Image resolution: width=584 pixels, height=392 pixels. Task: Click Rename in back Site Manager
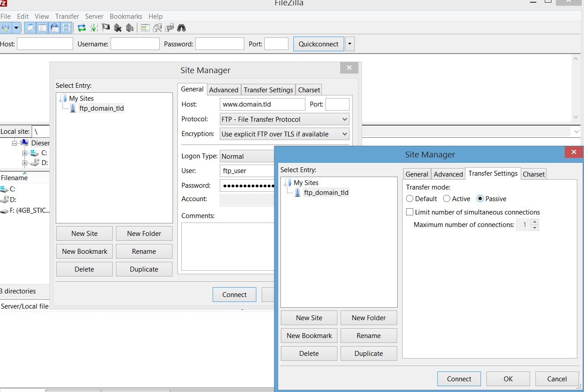(144, 252)
